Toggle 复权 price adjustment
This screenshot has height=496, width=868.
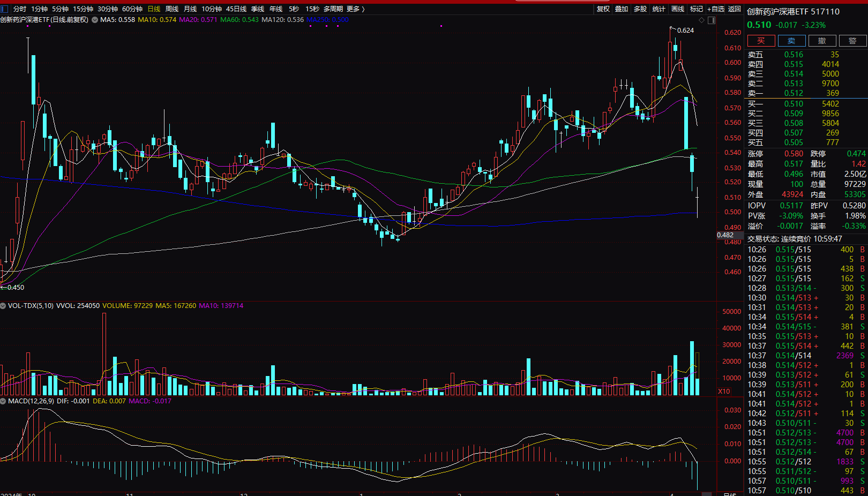[603, 9]
